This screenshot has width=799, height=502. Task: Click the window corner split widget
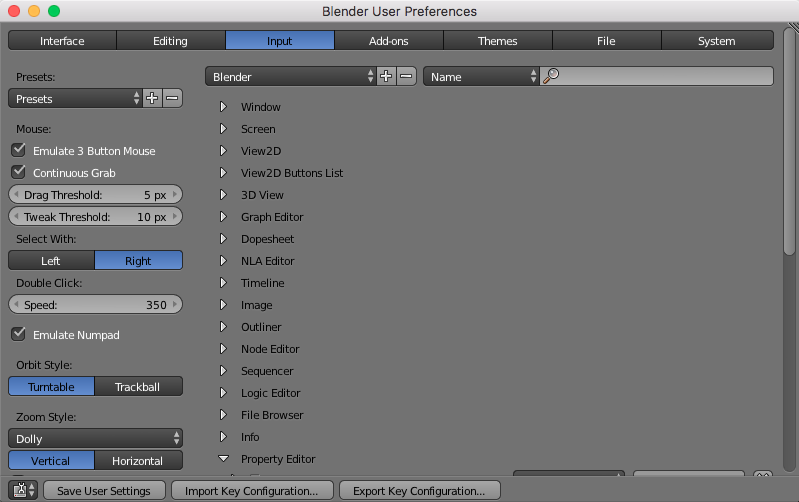pyautogui.click(x=793, y=27)
